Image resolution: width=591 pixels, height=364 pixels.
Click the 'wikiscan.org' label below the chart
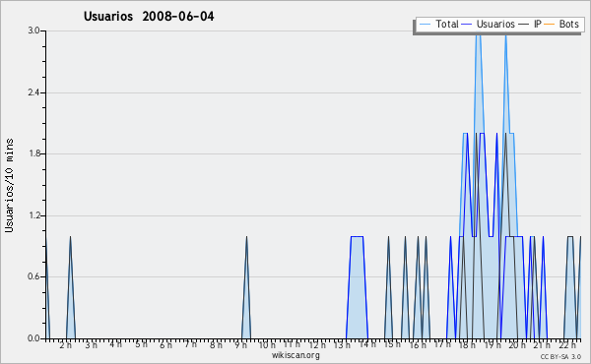click(x=295, y=355)
